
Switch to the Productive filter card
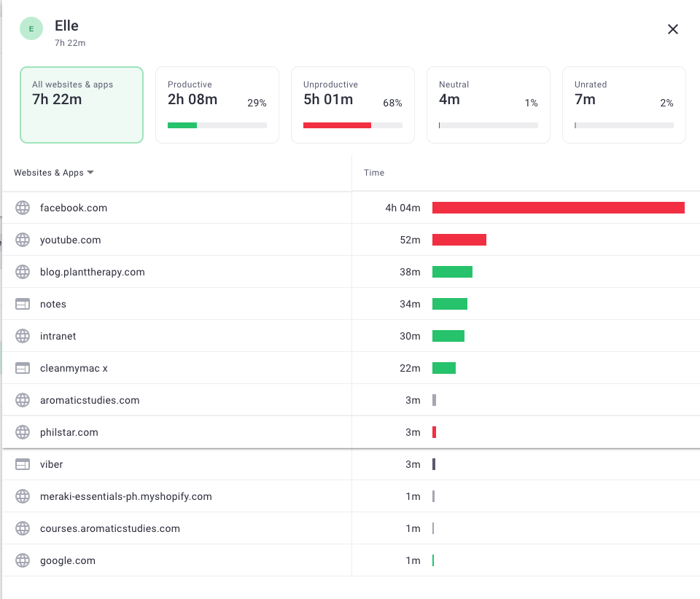(217, 104)
